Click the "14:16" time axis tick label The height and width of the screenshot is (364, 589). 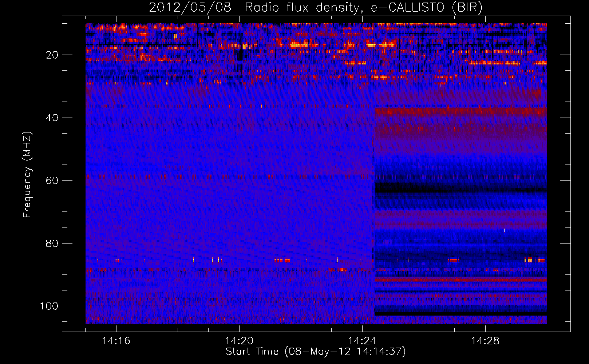click(x=116, y=341)
